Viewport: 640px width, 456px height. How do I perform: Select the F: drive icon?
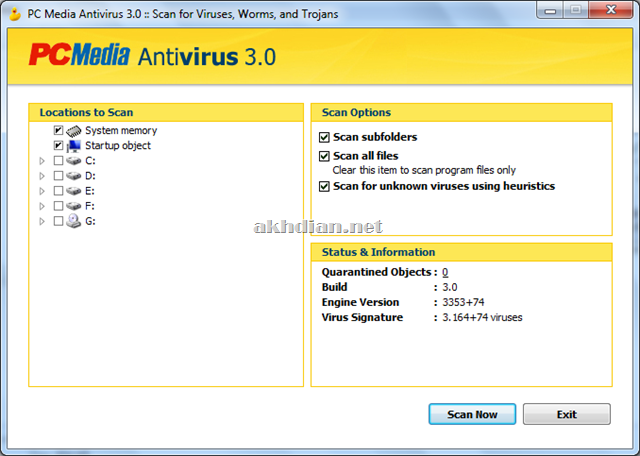pos(74,205)
